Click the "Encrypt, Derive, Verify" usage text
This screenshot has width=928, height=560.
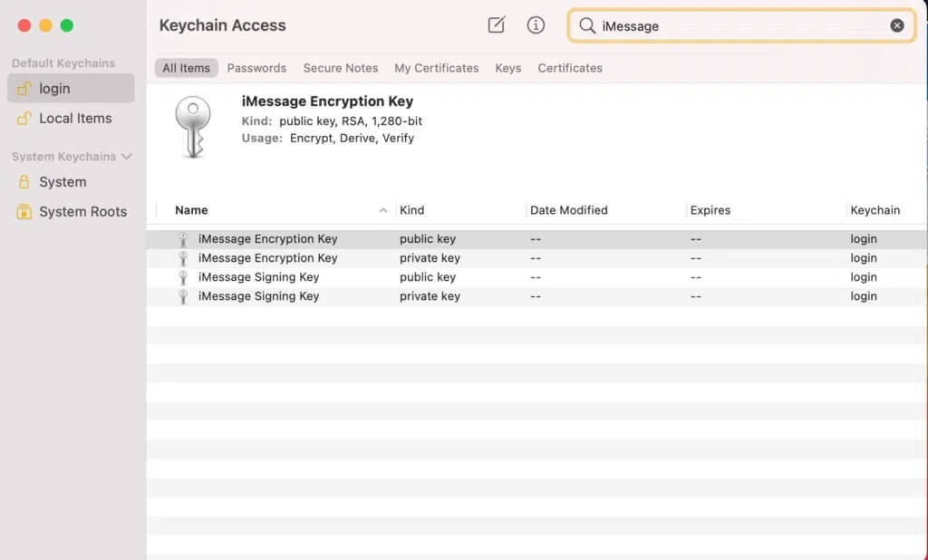coord(352,138)
